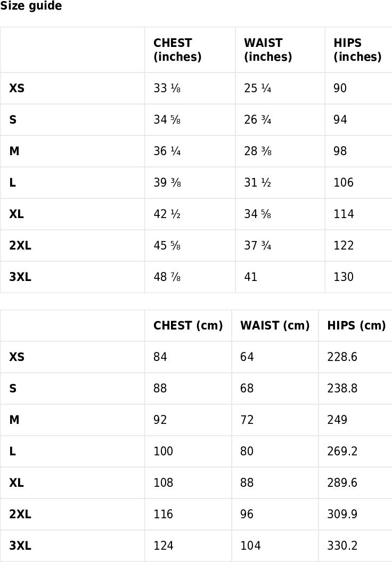Click the waist value 28 ⅜ for size M
The height and width of the screenshot is (562, 392).
258,151
